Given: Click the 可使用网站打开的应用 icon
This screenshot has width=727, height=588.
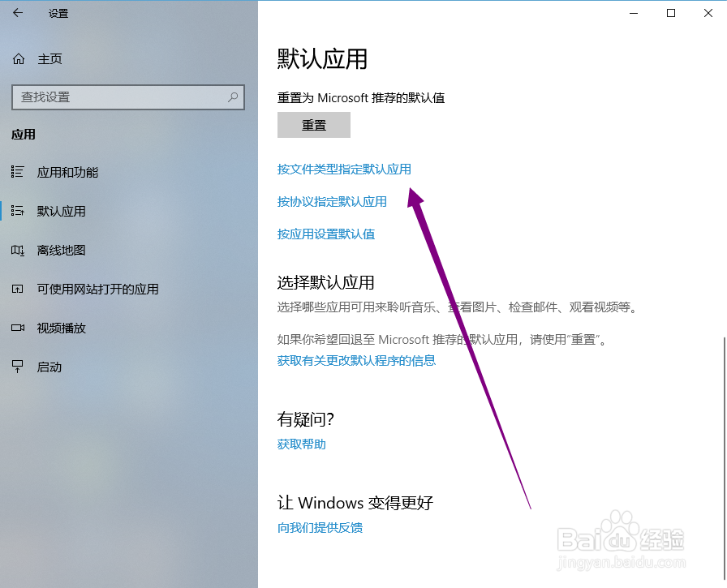Looking at the screenshot, I should click(x=18, y=289).
